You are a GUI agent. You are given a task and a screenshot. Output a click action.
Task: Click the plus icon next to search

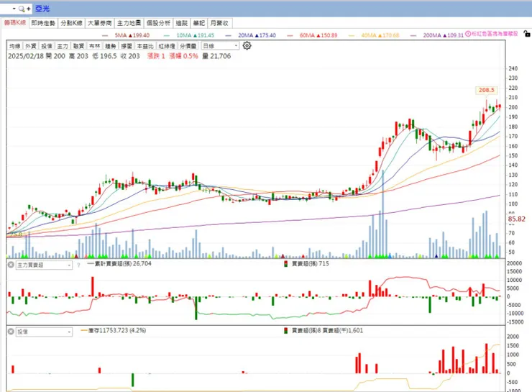click(x=29, y=9)
